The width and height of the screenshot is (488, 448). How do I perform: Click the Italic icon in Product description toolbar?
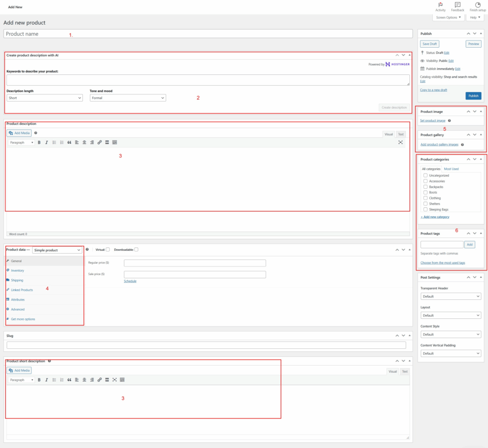tap(46, 143)
